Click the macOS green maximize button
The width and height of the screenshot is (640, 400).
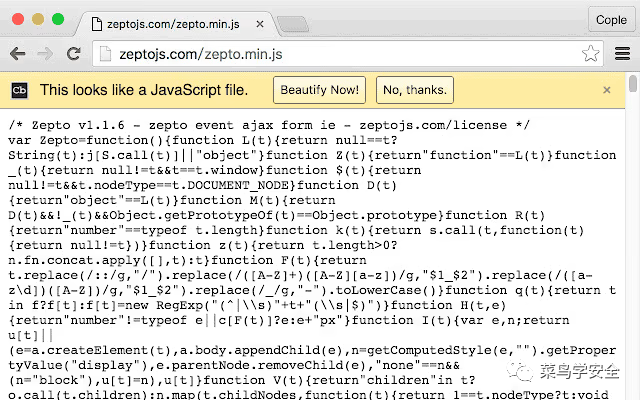(x=58, y=19)
